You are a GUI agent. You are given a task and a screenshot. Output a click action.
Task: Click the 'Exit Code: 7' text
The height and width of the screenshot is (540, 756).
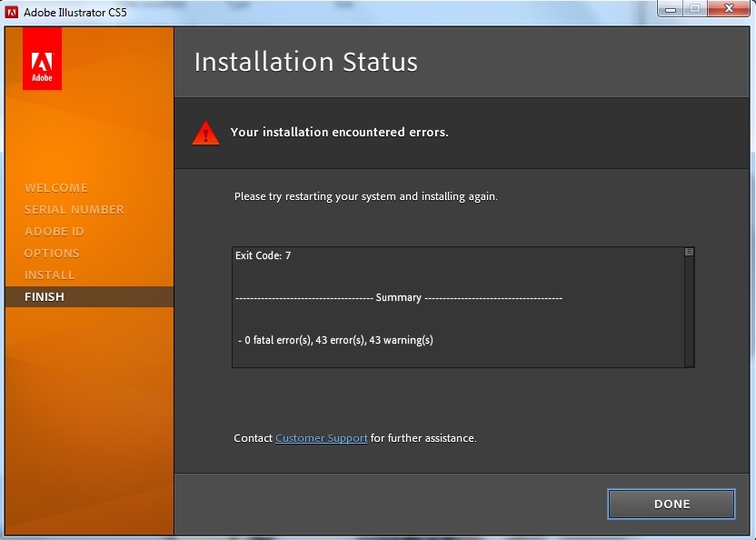[263, 255]
